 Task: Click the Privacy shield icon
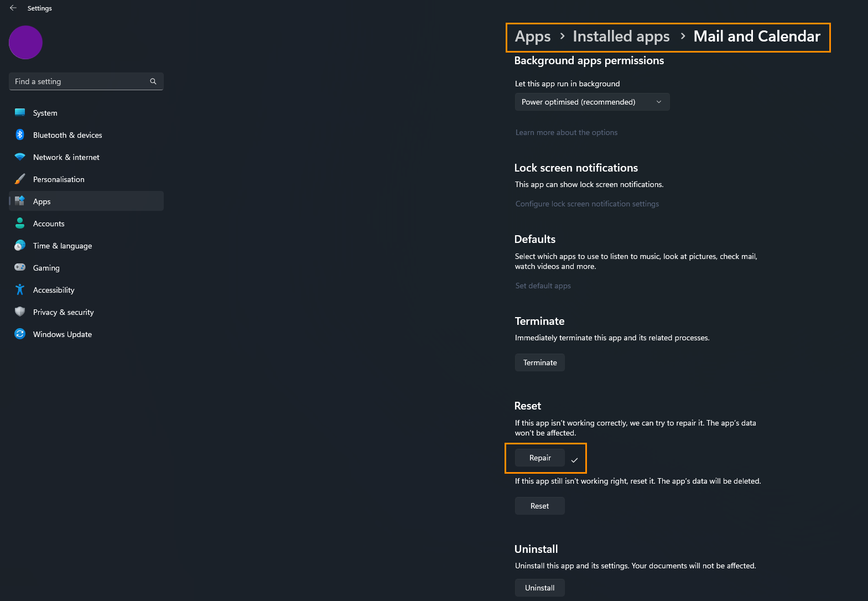pos(20,312)
